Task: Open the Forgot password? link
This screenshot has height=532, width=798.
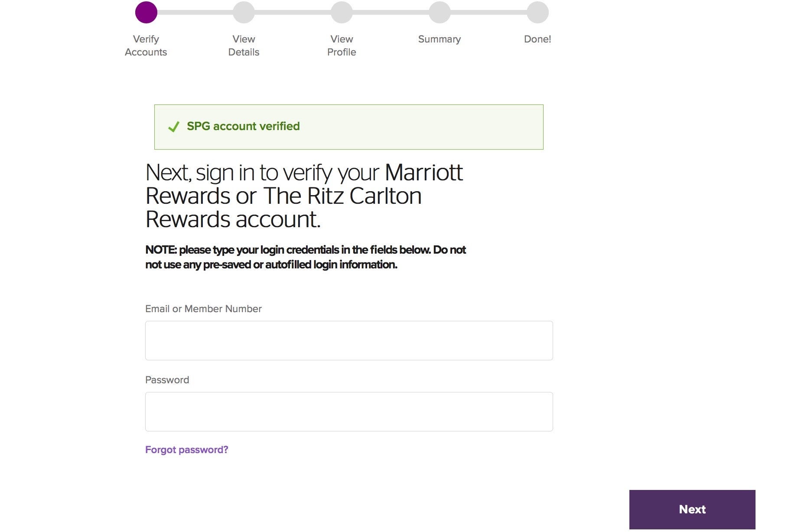Action: click(x=186, y=450)
